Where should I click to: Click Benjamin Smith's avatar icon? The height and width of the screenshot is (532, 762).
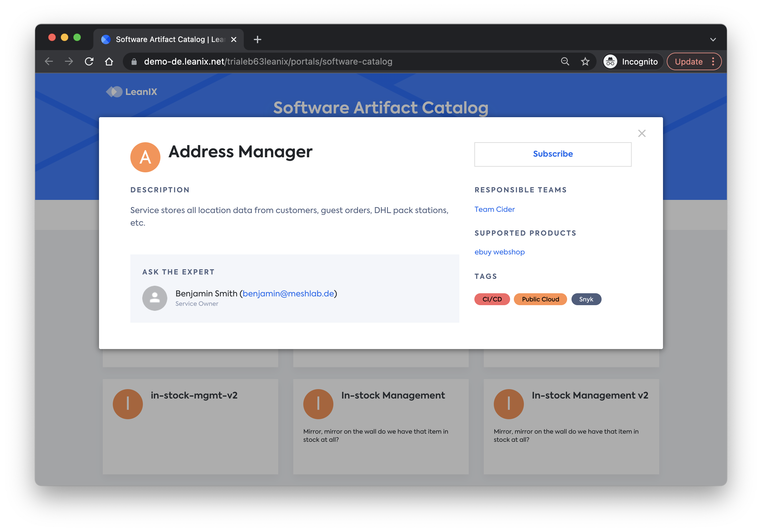coord(155,298)
